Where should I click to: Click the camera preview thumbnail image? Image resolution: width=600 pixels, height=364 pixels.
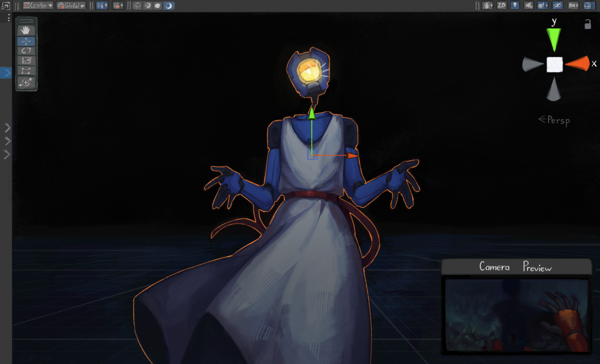pos(516,315)
